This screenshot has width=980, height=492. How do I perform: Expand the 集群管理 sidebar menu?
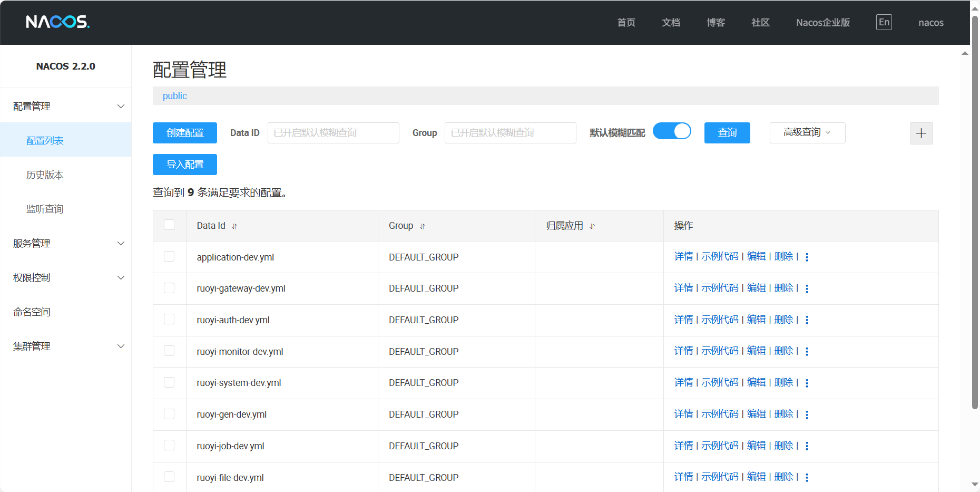click(66, 346)
